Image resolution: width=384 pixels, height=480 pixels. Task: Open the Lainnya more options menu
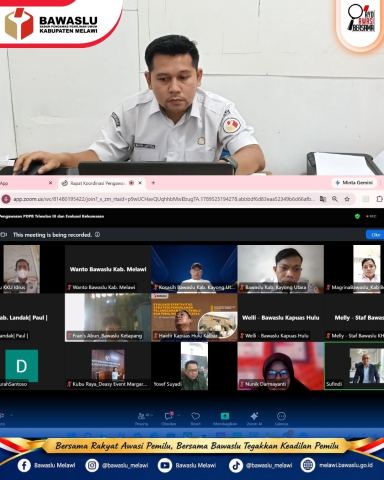click(x=281, y=418)
